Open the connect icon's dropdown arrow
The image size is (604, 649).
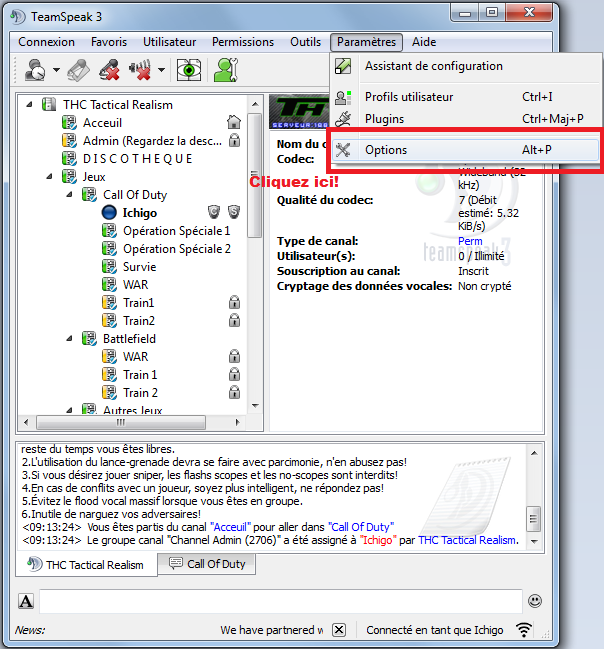point(56,70)
